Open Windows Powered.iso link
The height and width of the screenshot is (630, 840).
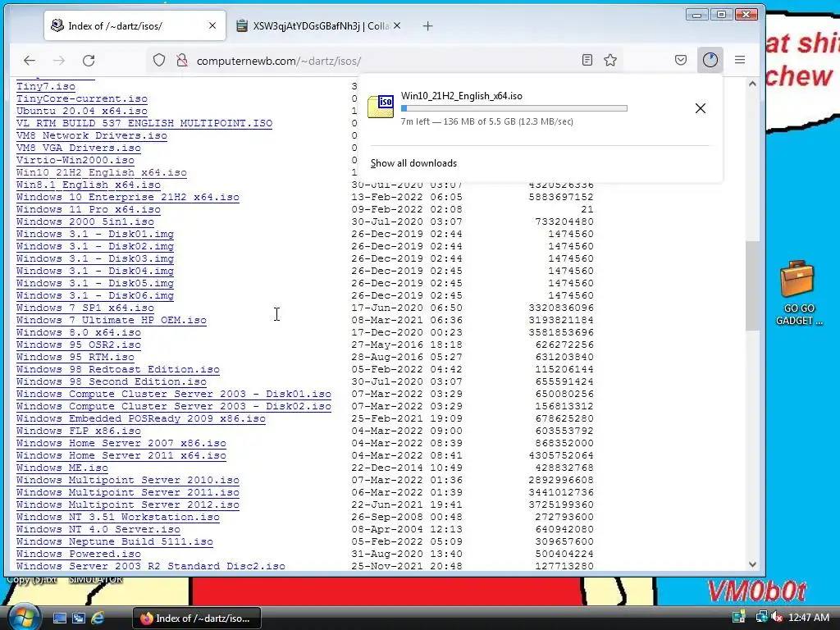point(78,555)
